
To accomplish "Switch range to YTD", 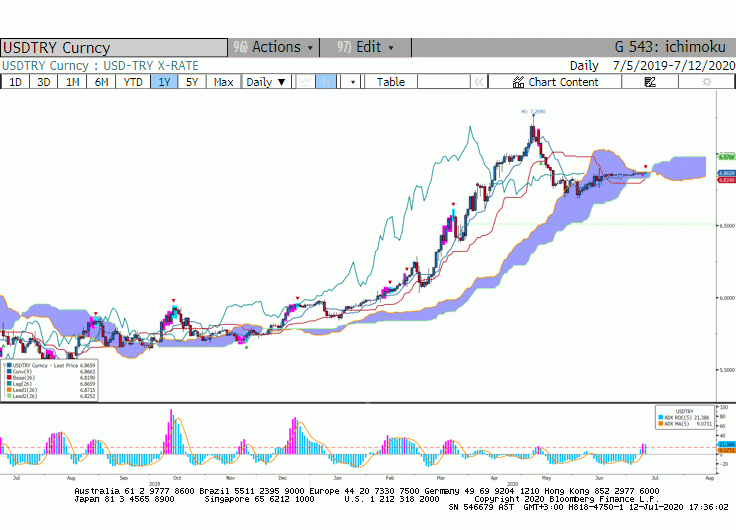I will click(133, 82).
